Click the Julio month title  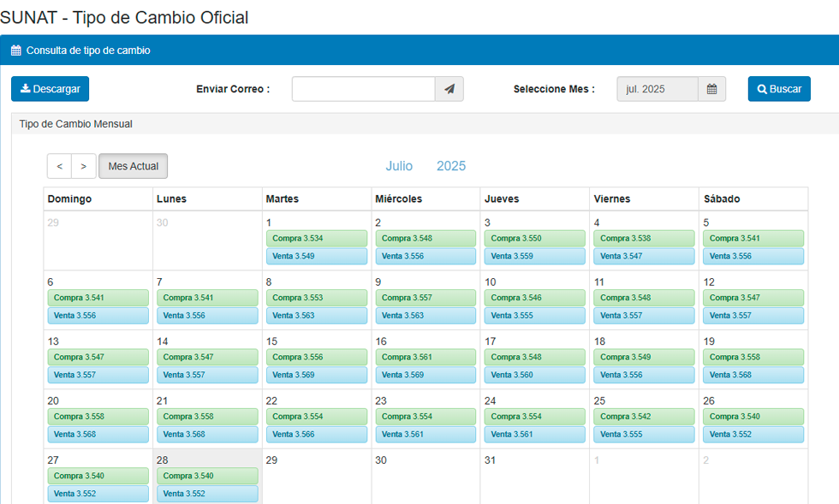tap(399, 166)
